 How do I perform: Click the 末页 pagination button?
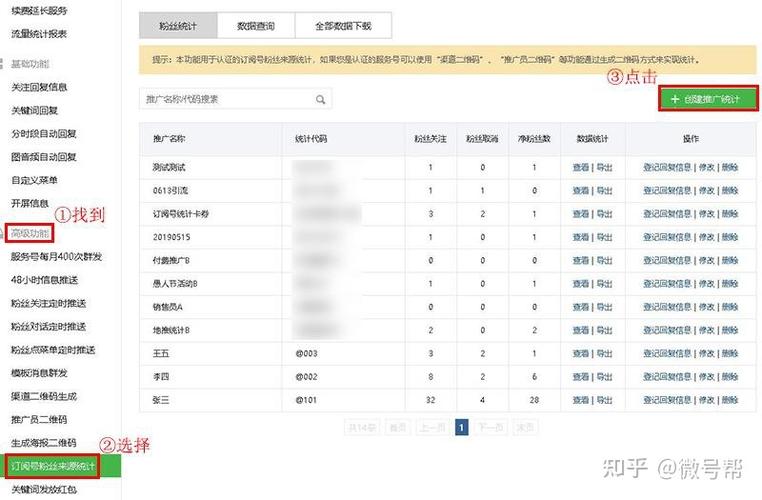525,428
